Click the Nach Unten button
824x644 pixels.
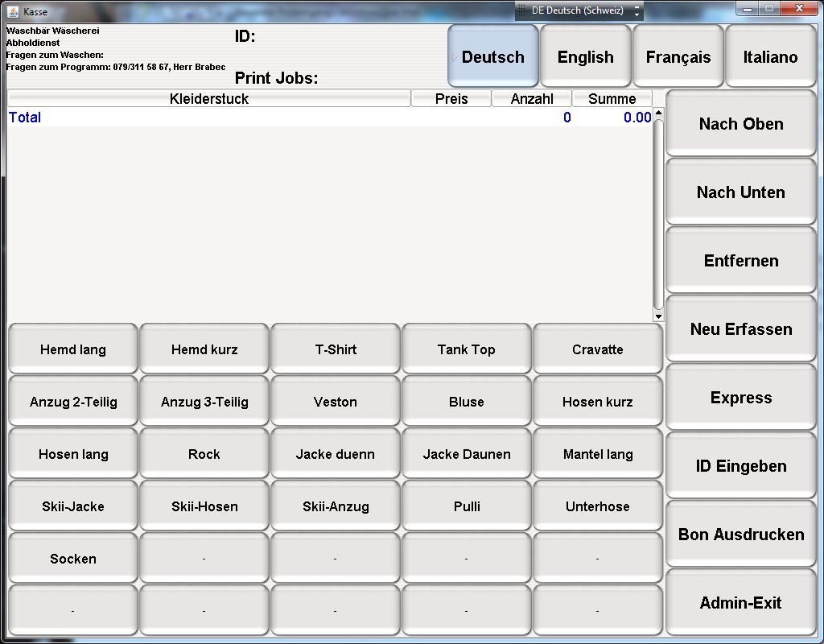coord(741,192)
